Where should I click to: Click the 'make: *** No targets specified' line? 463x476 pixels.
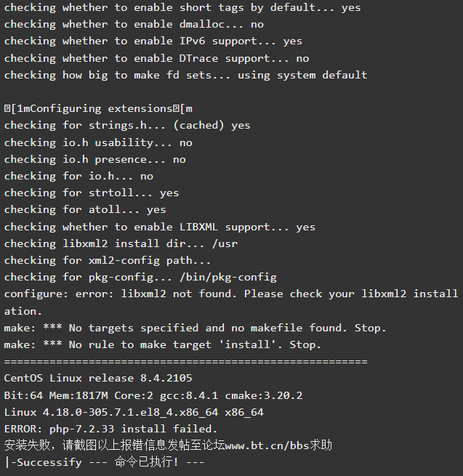point(196,328)
